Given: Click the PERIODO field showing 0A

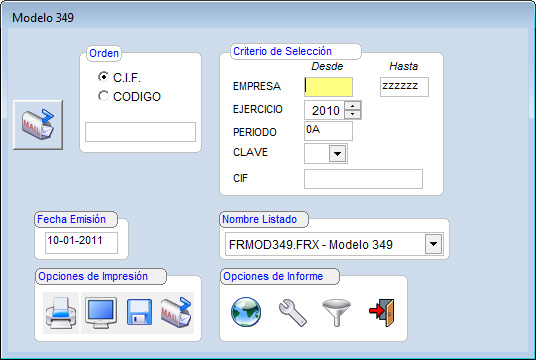Looking at the screenshot, I should 328,131.
